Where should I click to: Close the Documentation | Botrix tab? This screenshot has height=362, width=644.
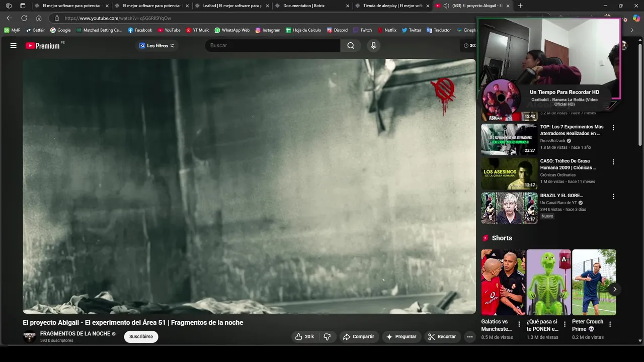[x=347, y=6]
